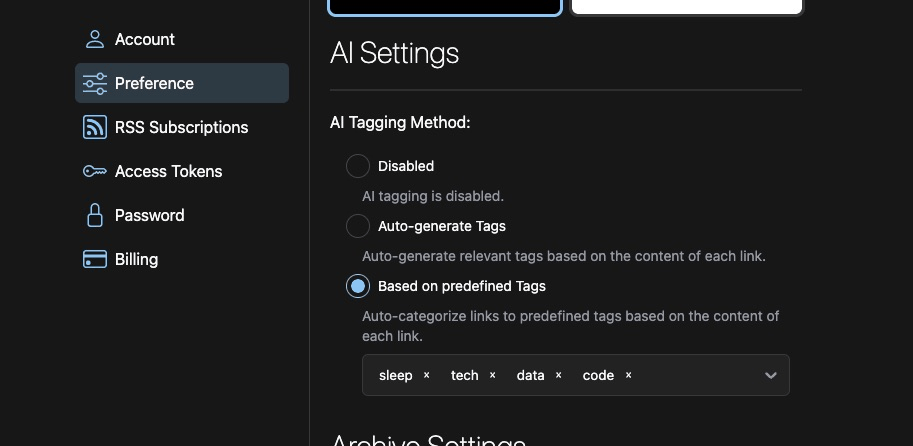This screenshot has width=913, height=446.
Task: Click the Access Tokens key icon
Action: [x=95, y=171]
